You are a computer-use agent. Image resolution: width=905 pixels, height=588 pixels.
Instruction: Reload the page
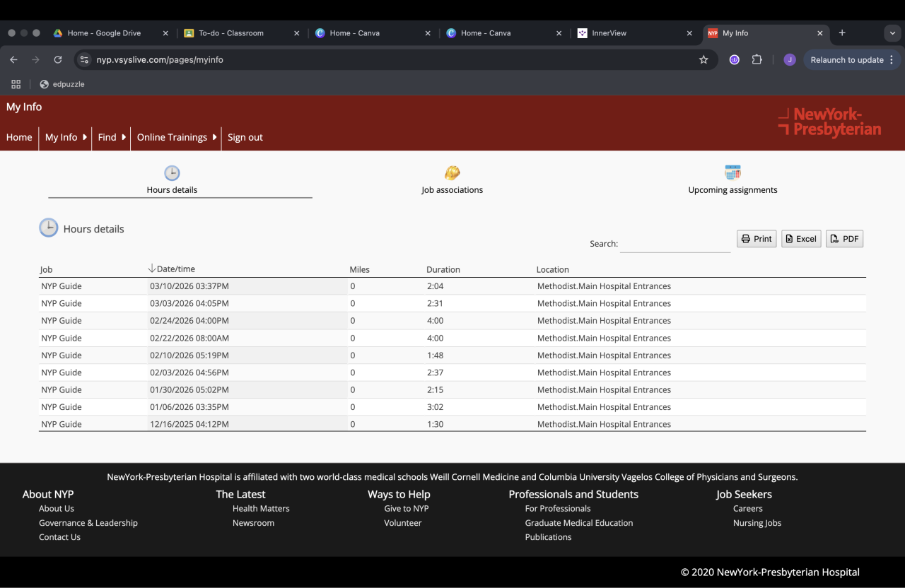58,60
